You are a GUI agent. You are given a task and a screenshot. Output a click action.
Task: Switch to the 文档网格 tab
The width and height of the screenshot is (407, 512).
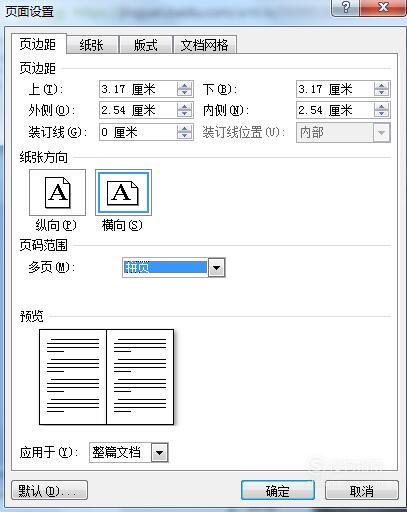click(x=205, y=45)
